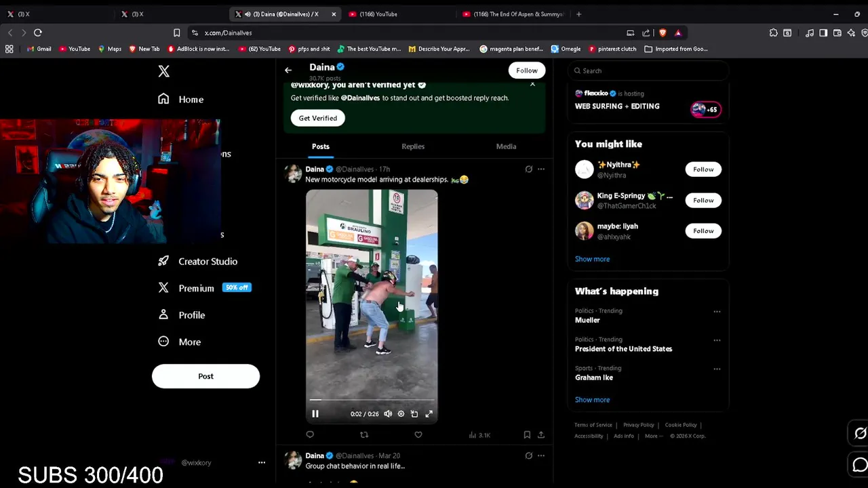The image size is (868, 488).
Task: Reply to the motorcycle post
Action: (x=310, y=434)
